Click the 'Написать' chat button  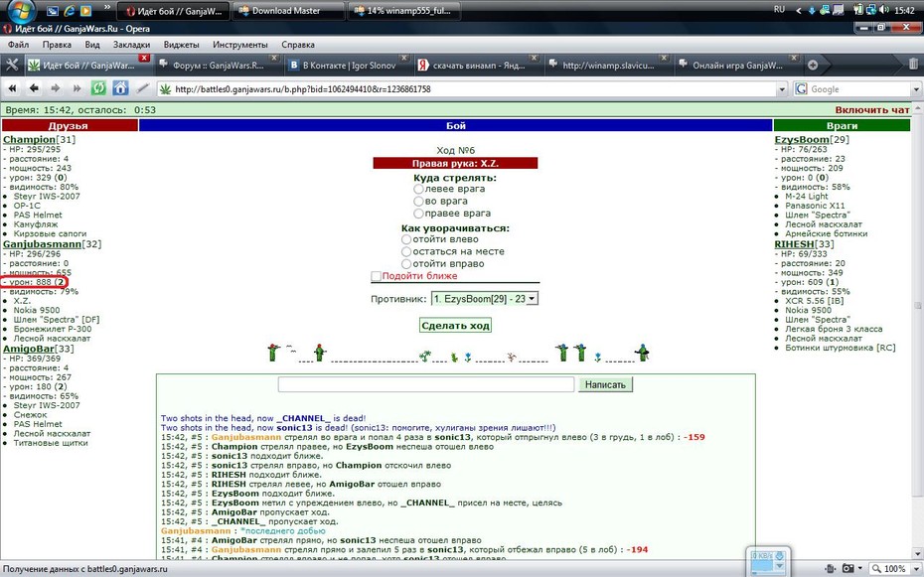(x=605, y=384)
